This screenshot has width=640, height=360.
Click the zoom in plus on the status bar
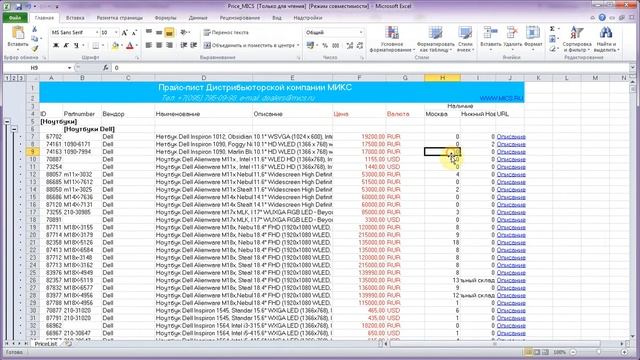(624, 352)
